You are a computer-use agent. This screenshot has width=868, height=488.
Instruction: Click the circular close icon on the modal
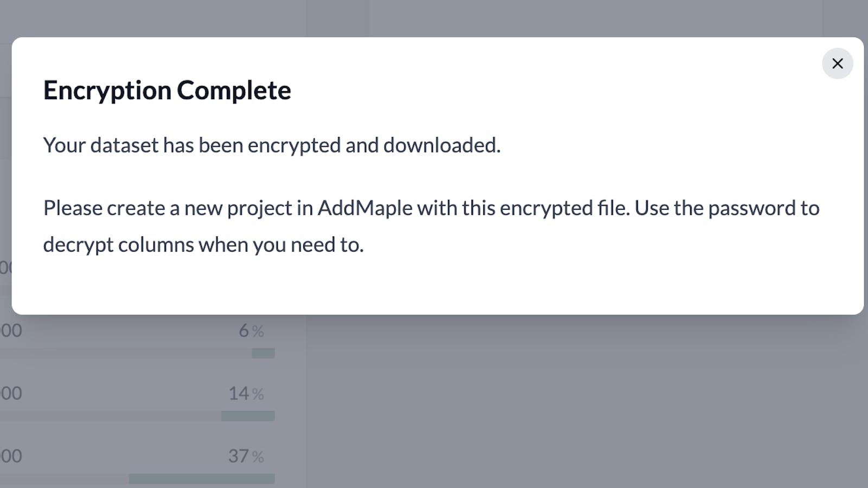click(837, 63)
